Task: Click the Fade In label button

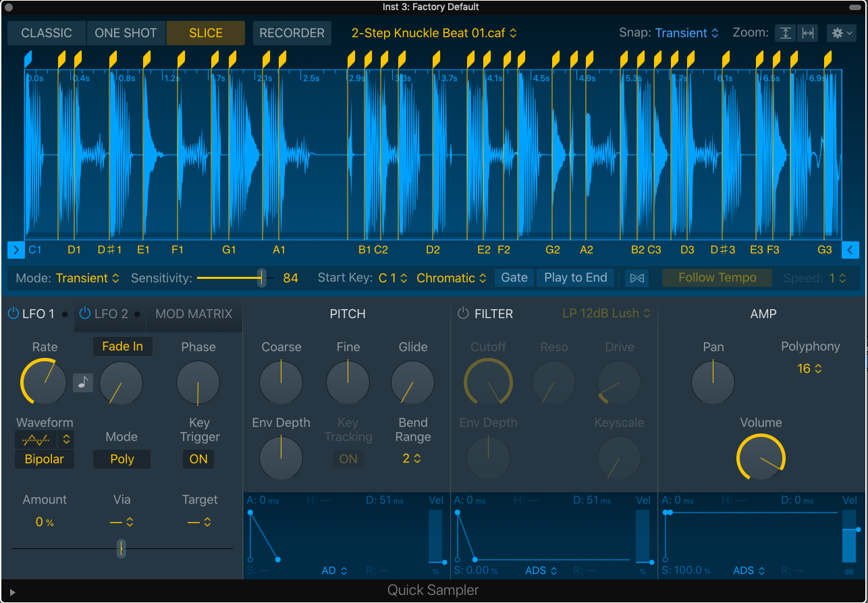Action: 122,346
